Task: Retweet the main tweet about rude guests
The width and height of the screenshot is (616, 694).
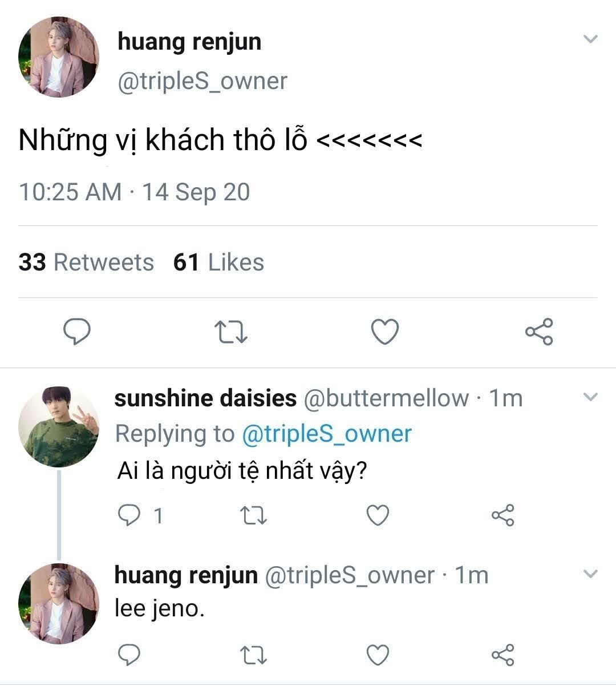Action: [x=230, y=332]
